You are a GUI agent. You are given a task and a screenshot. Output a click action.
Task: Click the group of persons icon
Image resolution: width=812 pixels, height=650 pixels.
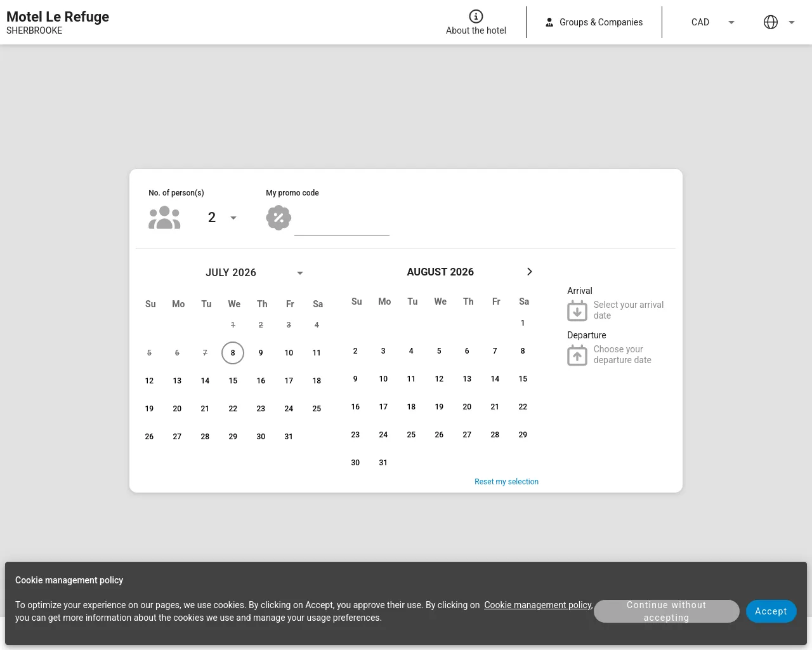164,218
